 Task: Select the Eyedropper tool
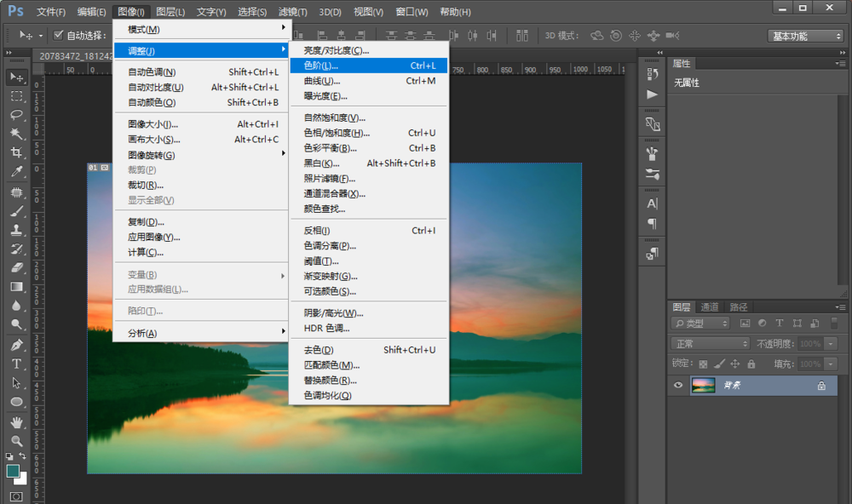(16, 172)
